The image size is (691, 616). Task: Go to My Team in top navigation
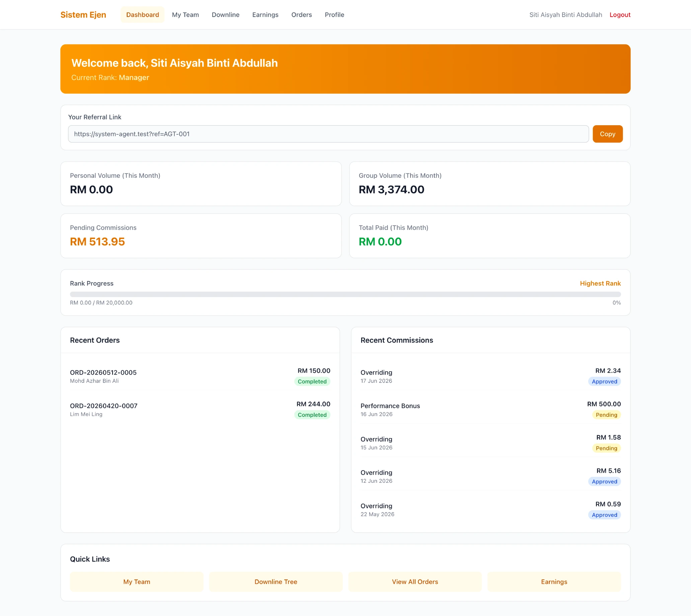pos(185,14)
